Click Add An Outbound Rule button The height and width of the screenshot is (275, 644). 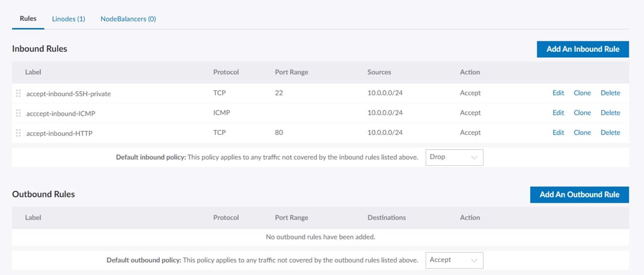(579, 194)
